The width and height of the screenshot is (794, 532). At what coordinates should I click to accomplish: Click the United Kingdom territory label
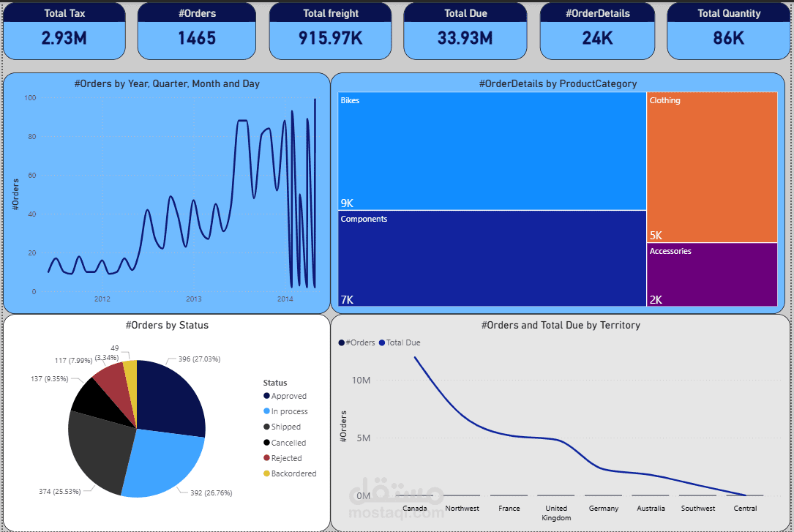pos(555,512)
